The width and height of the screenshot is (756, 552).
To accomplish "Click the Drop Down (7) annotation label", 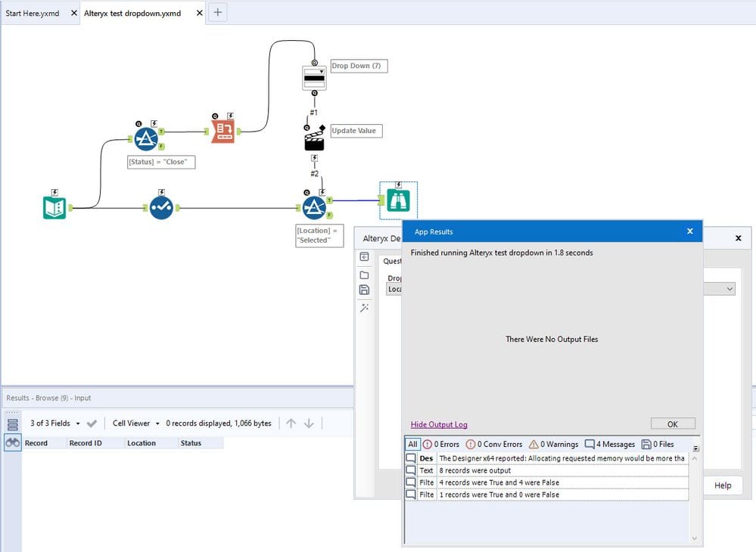I will (359, 66).
